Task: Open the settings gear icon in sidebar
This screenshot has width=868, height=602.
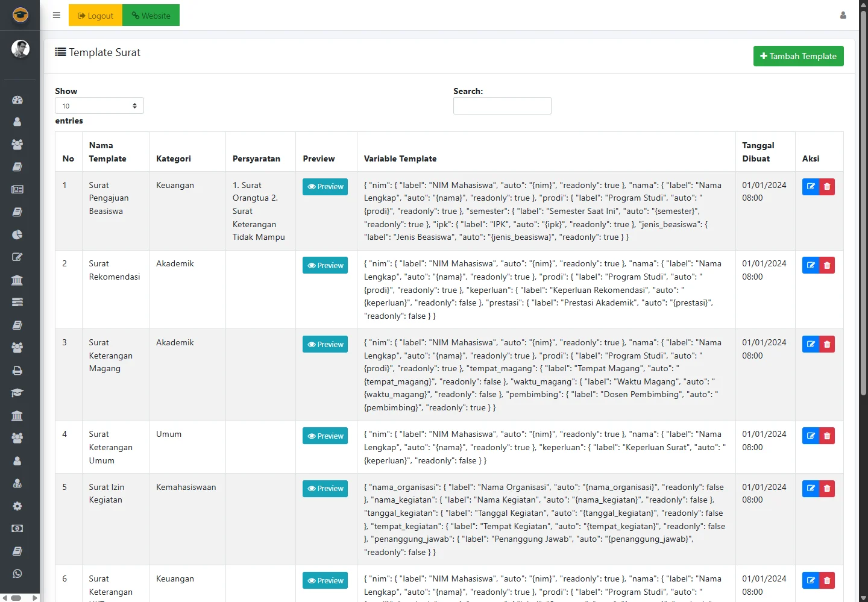Action: click(17, 506)
